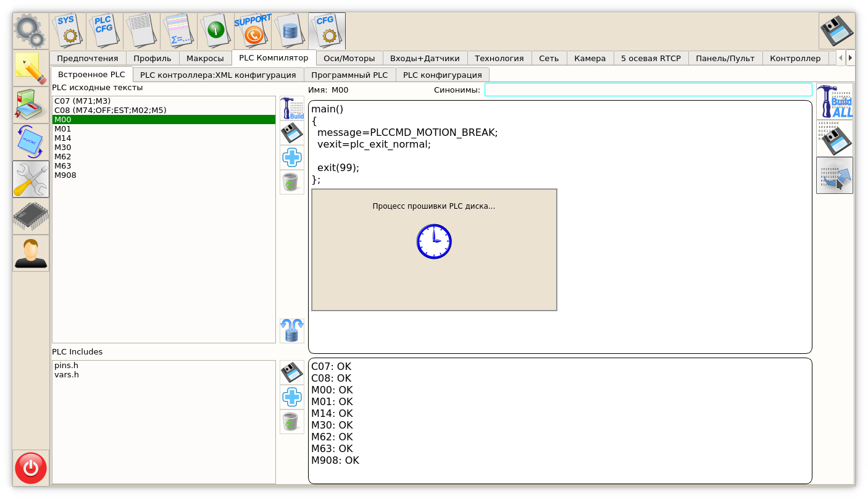The image size is (868, 499).
Task: Switch to the Оси/Моторы tab
Action: pyautogui.click(x=349, y=58)
